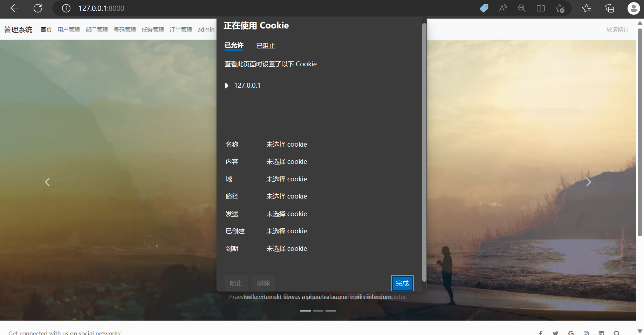The height and width of the screenshot is (335, 644).
Task: Open 任务管理 in the navigation bar
Action: [x=153, y=29]
